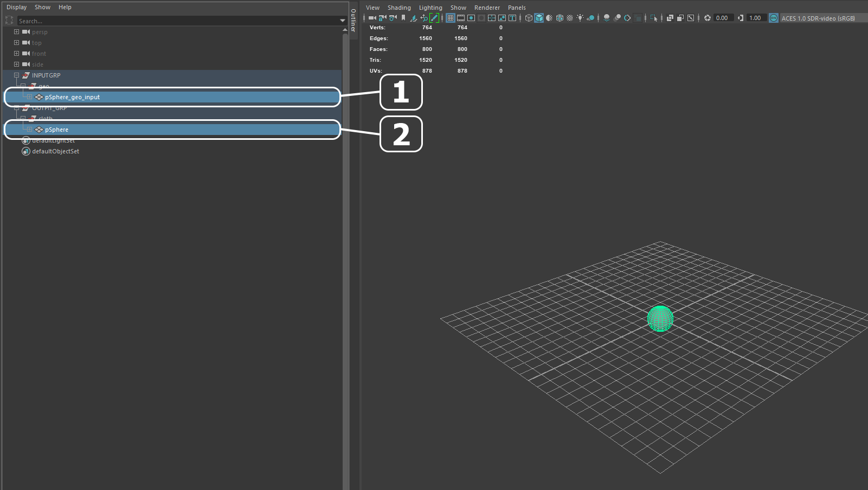Toggle the Textured display icon
Screen dimensions: 868x490
pyautogui.click(x=570, y=18)
